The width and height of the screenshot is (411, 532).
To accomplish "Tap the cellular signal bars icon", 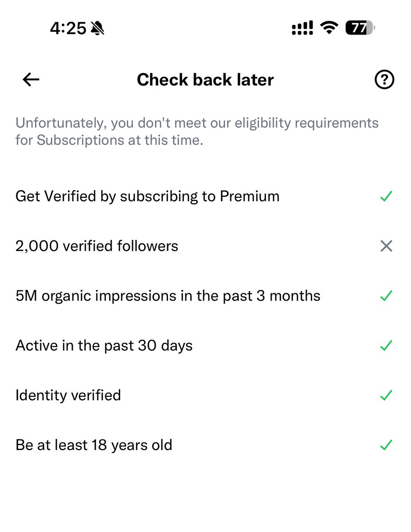I will 302,29.
